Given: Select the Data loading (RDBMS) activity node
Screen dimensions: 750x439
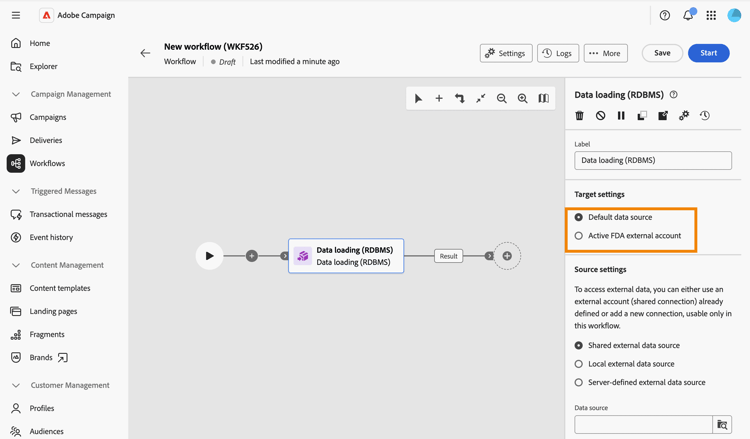Looking at the screenshot, I should (x=346, y=256).
